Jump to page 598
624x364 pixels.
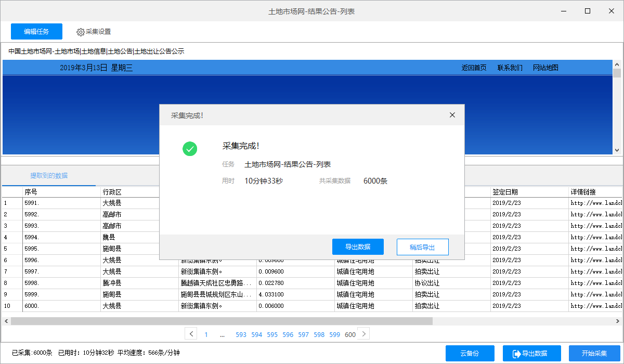pyautogui.click(x=319, y=335)
